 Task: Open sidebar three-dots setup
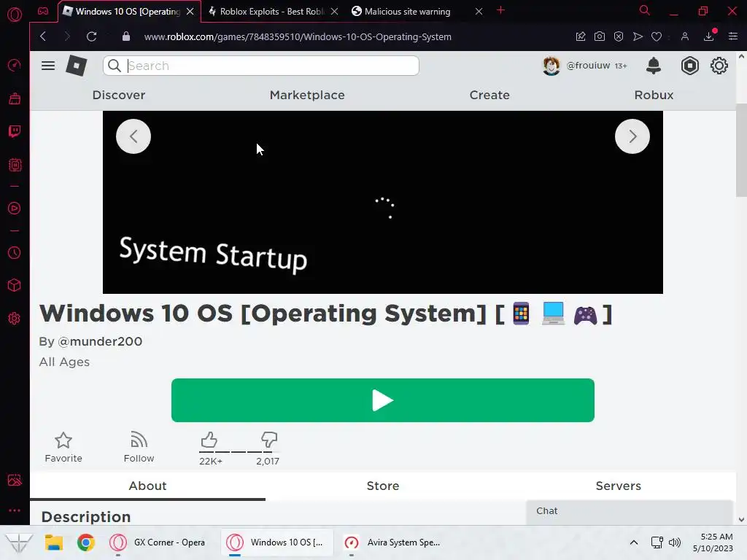click(x=15, y=510)
